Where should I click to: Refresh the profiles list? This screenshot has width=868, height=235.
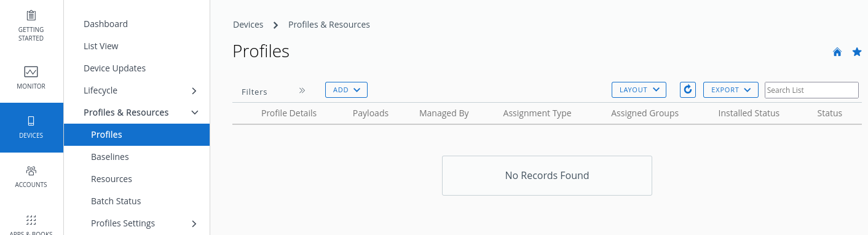coord(688,90)
